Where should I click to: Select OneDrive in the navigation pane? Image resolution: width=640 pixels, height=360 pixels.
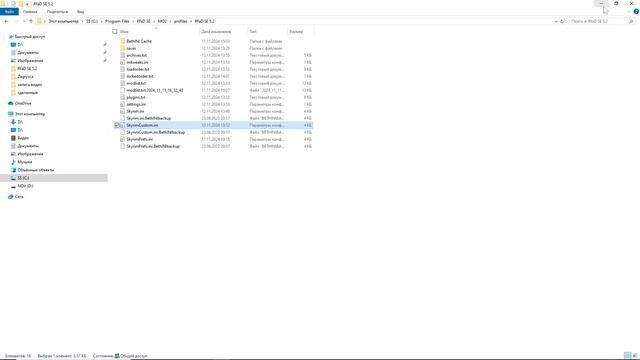23,103
